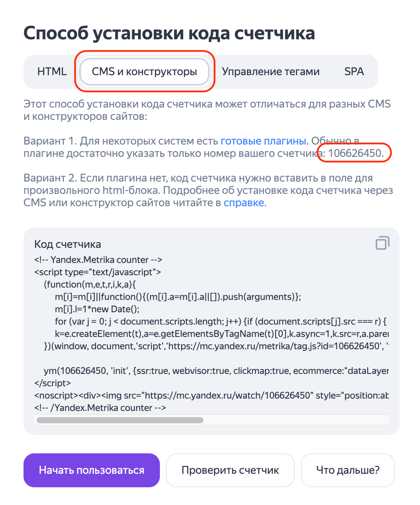The image size is (420, 505).
Task: Open the Что дальше? button
Action: point(348,470)
